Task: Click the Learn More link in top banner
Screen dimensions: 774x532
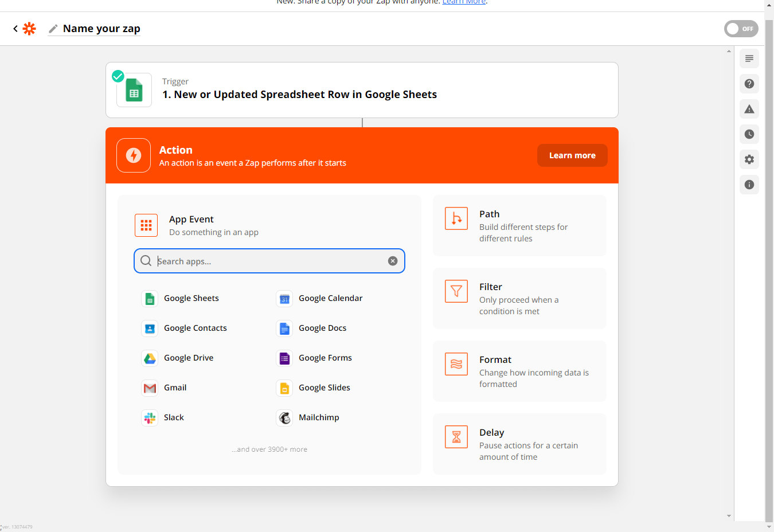Action: click(464, 2)
